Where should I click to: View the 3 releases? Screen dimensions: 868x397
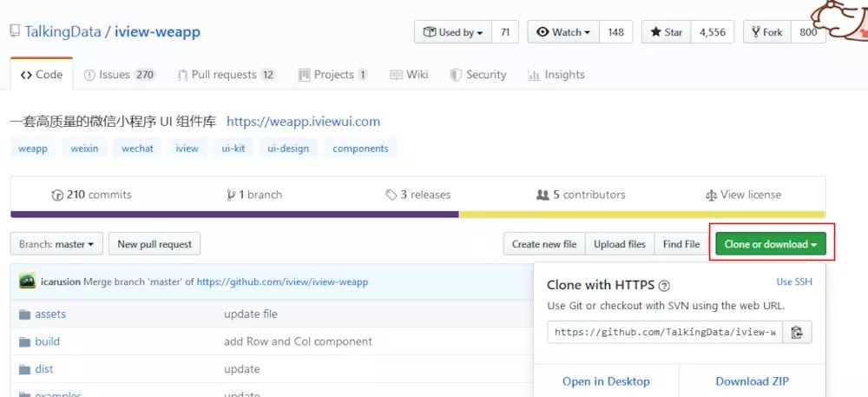click(x=418, y=195)
